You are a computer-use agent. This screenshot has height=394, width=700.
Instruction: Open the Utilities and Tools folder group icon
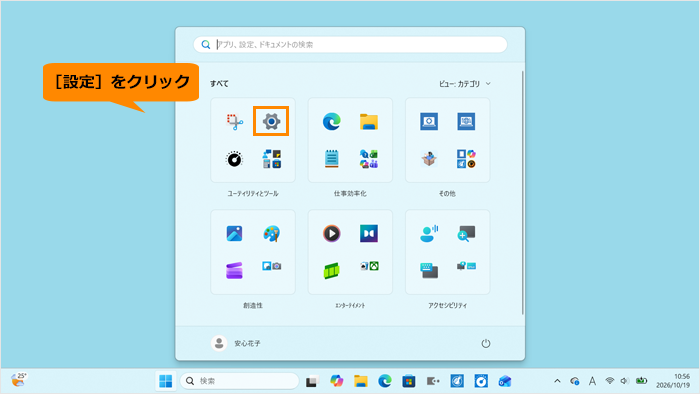271,159
